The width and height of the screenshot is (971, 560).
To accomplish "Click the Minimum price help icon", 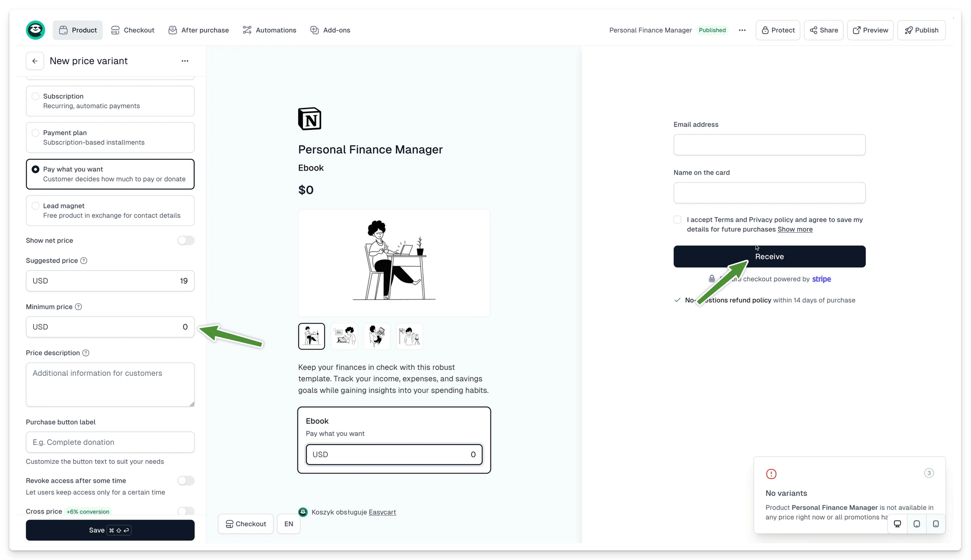I will tap(78, 307).
